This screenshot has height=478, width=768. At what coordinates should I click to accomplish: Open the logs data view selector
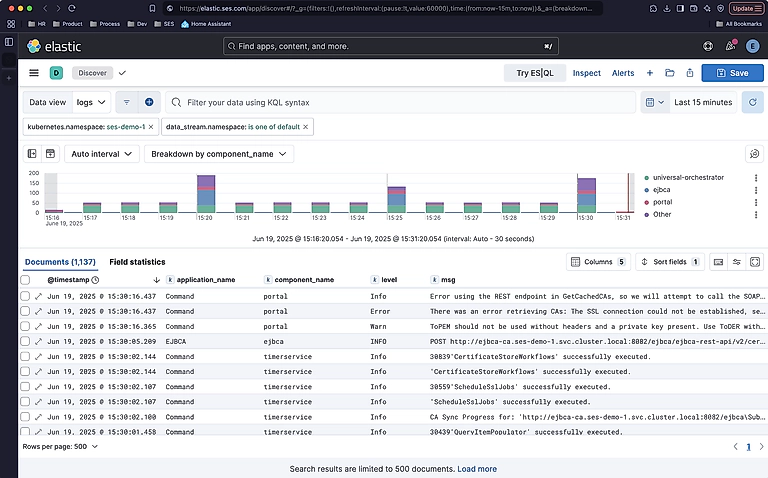tap(92, 102)
